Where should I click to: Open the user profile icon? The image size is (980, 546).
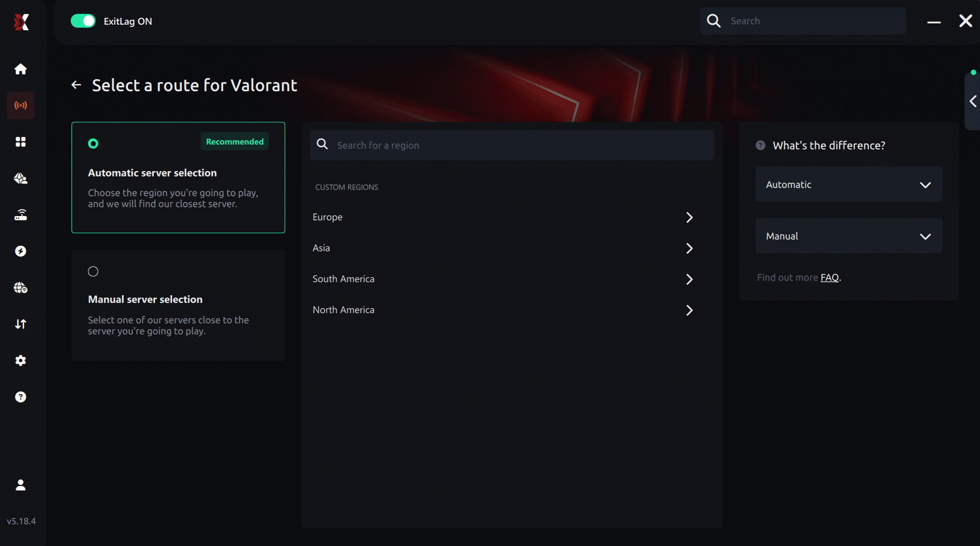point(20,485)
